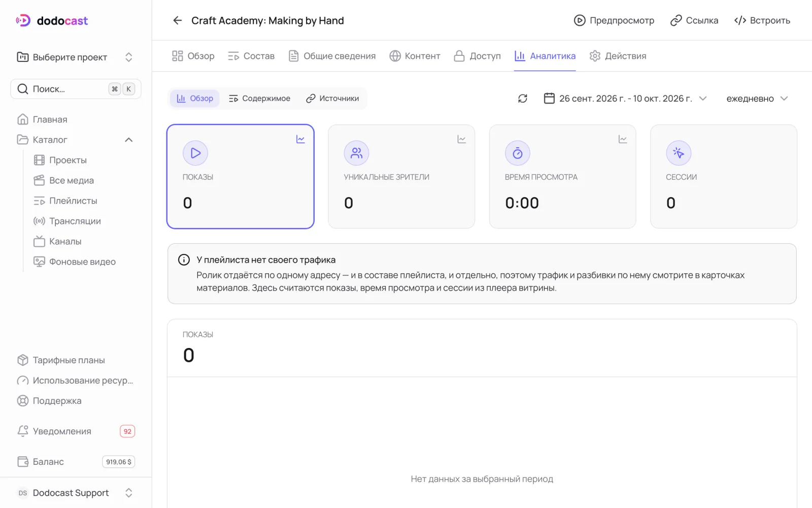Open the Выберите проект project selector
The height and width of the screenshot is (508, 812).
point(75,57)
